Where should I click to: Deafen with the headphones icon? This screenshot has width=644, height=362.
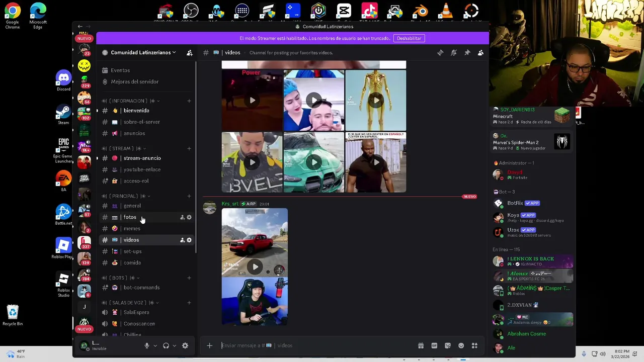[166, 345]
